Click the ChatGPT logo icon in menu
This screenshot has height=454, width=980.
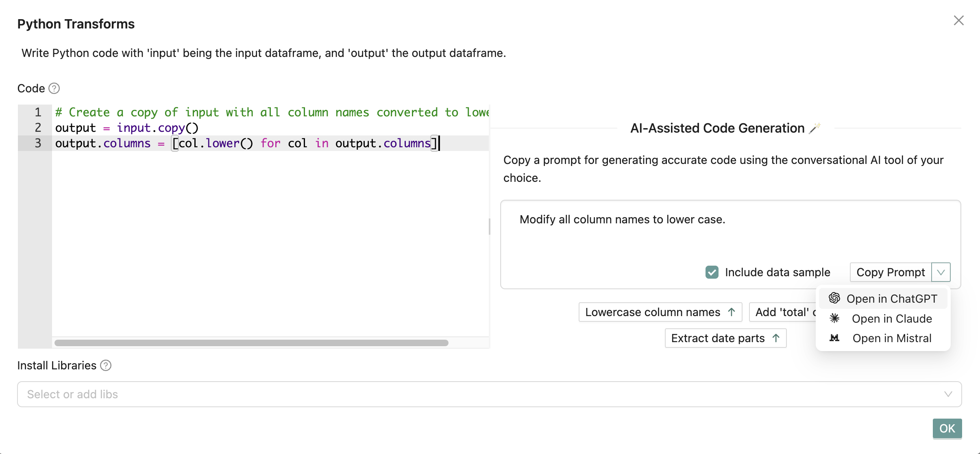coord(834,298)
